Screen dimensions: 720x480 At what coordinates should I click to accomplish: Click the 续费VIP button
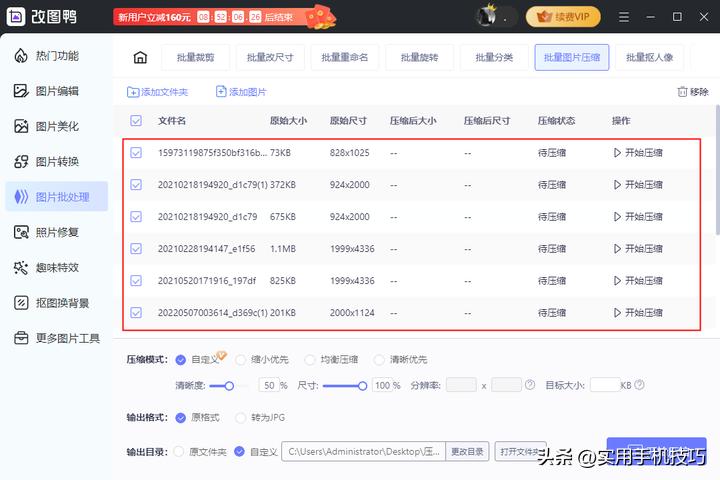pyautogui.click(x=563, y=17)
